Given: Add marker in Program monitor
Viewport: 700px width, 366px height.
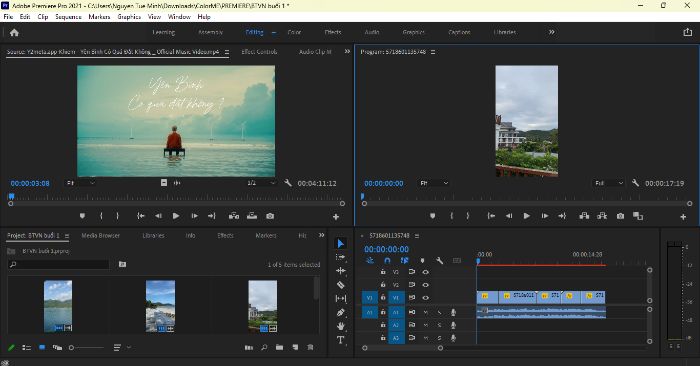Looking at the screenshot, I should point(433,216).
